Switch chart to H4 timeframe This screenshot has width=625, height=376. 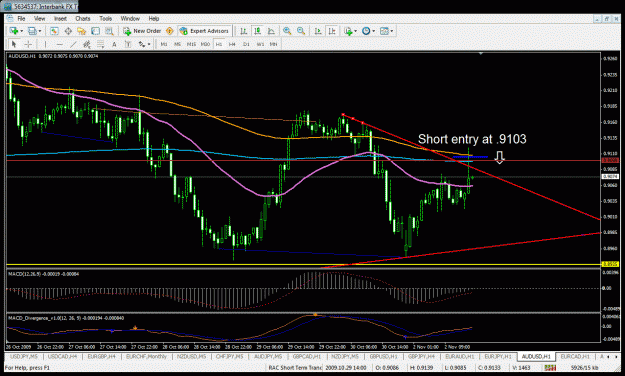pos(232,44)
